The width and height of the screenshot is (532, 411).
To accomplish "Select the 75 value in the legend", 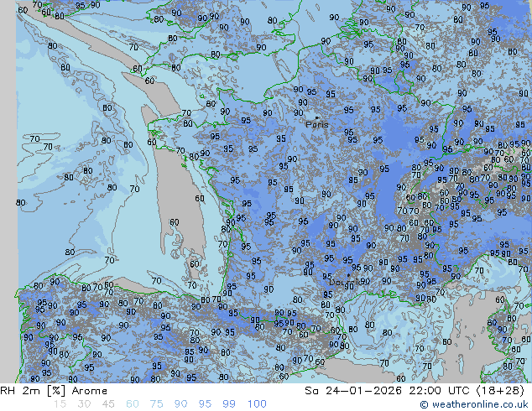I will pos(156,404).
